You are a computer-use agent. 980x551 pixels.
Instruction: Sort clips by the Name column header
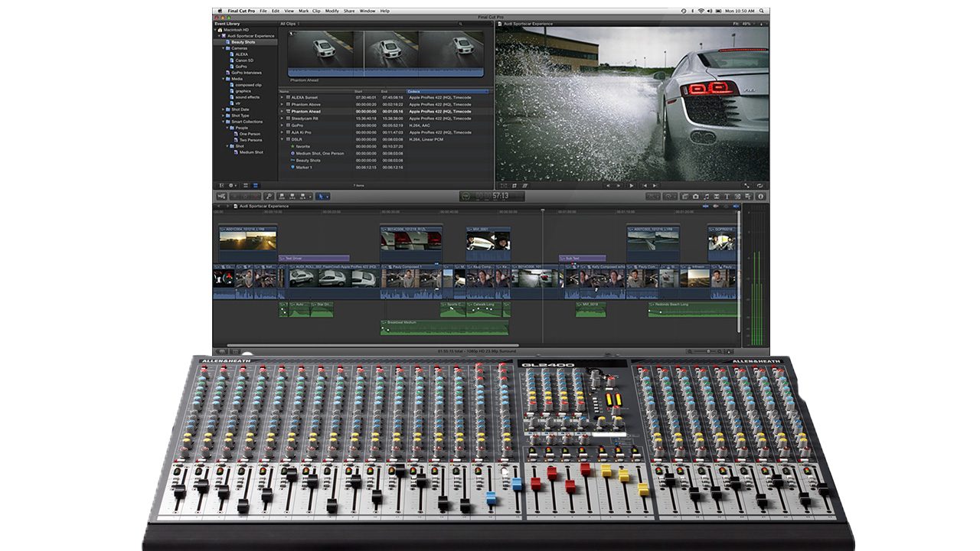(x=315, y=91)
